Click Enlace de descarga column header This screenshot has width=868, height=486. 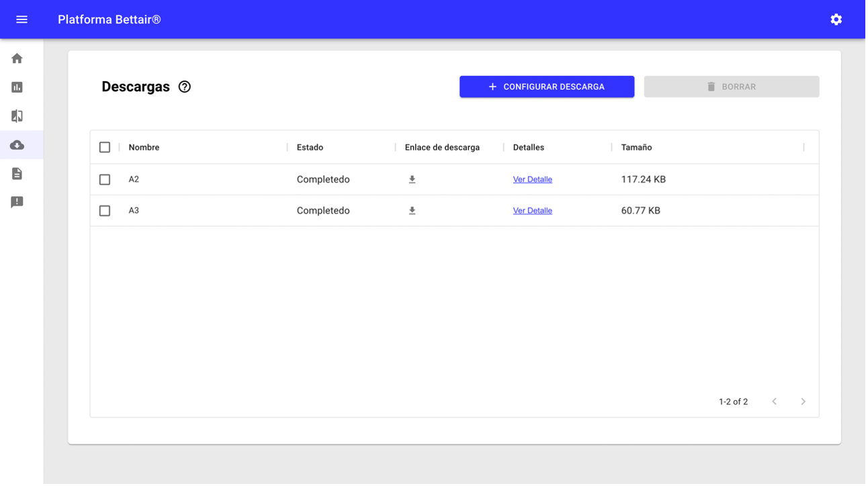point(442,147)
